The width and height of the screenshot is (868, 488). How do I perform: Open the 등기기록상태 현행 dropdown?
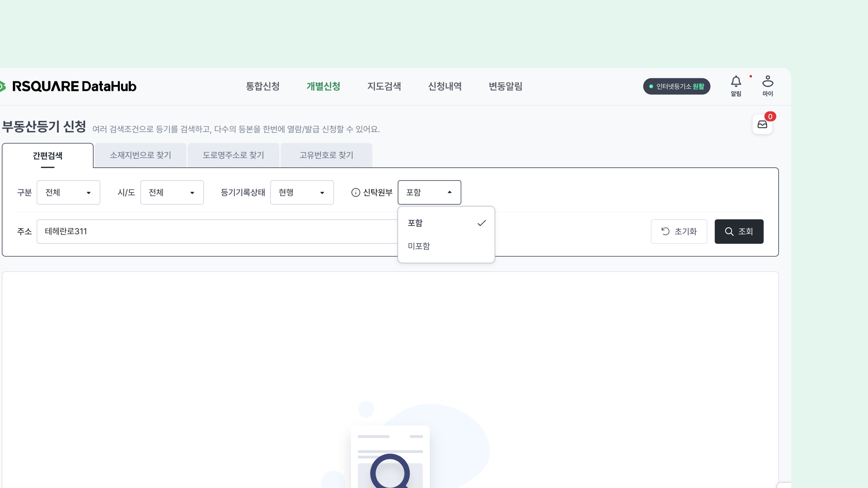302,192
